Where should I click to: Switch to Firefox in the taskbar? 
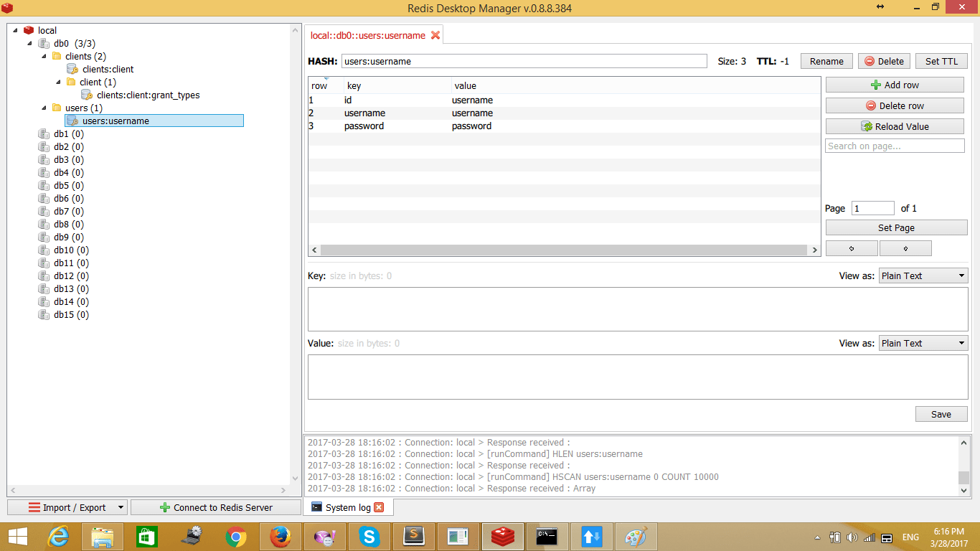[281, 537]
